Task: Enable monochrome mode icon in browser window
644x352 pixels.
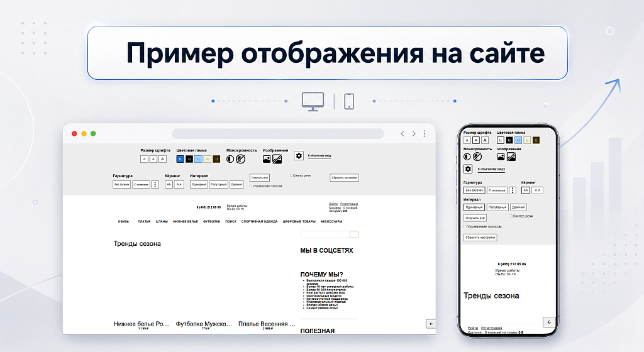Action: coord(230,159)
